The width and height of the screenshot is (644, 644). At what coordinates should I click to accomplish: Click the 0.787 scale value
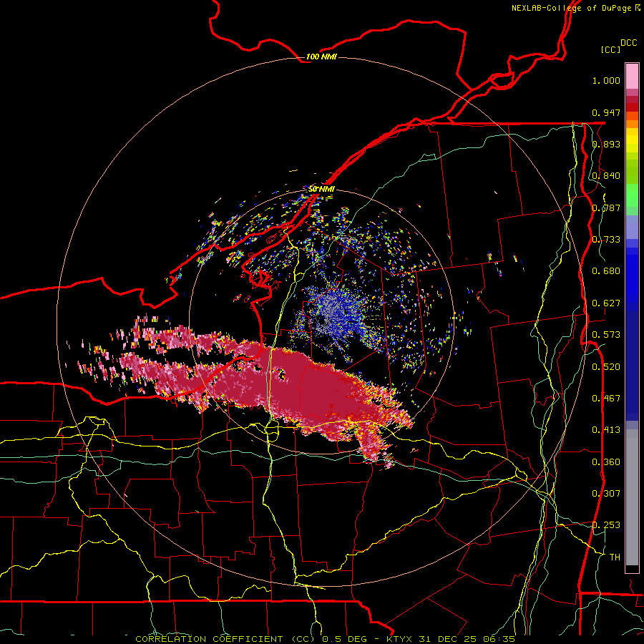(606, 208)
